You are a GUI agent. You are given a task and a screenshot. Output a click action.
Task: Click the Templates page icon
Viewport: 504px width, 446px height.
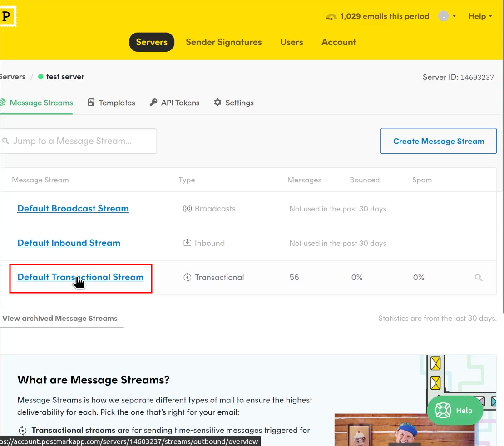click(x=91, y=103)
